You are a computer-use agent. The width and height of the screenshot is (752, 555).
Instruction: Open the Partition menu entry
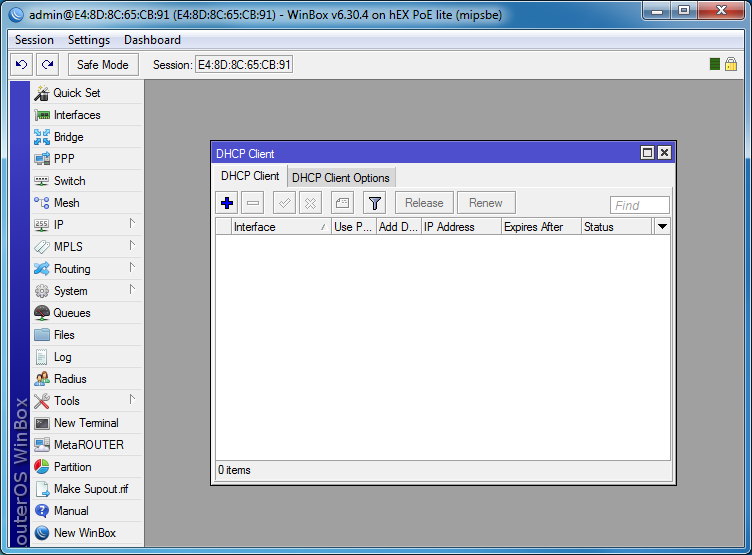pyautogui.click(x=88, y=467)
